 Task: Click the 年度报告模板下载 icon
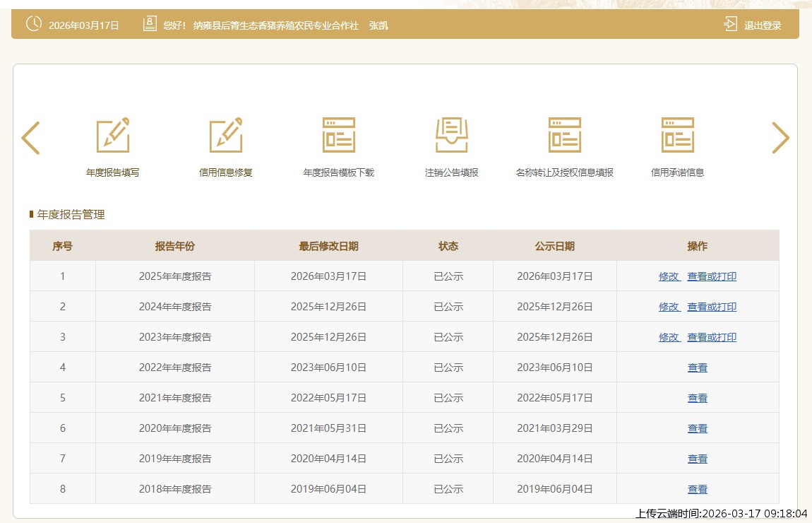[x=339, y=135]
